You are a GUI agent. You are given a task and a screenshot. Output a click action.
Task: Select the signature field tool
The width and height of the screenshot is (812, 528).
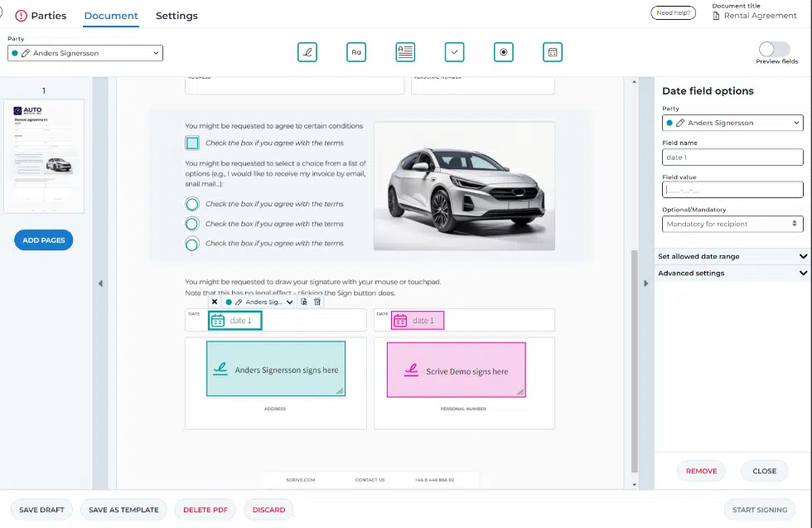coord(307,52)
